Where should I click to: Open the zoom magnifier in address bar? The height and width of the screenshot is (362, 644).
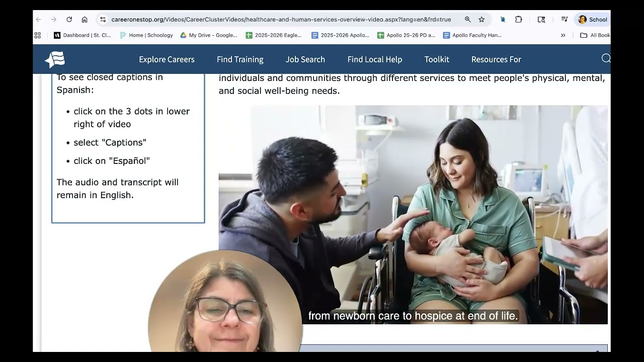(468, 20)
